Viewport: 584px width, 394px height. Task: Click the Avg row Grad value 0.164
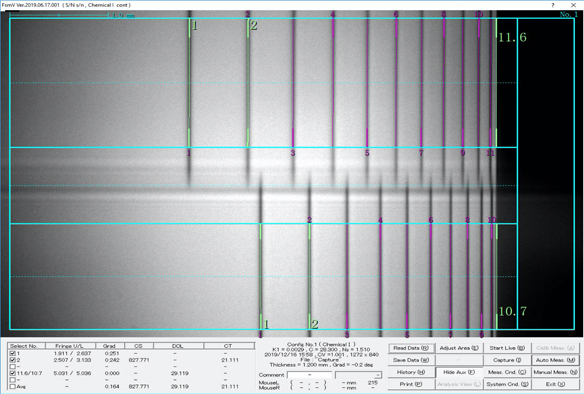coord(112,387)
